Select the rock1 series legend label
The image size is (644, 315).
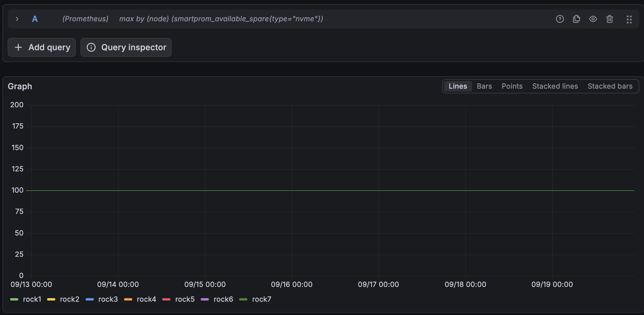tap(32, 299)
